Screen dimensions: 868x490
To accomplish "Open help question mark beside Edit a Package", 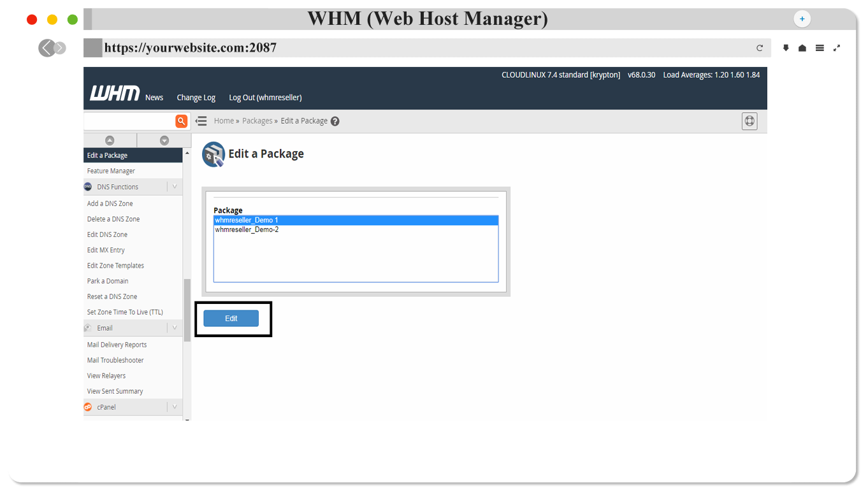I will (x=335, y=121).
